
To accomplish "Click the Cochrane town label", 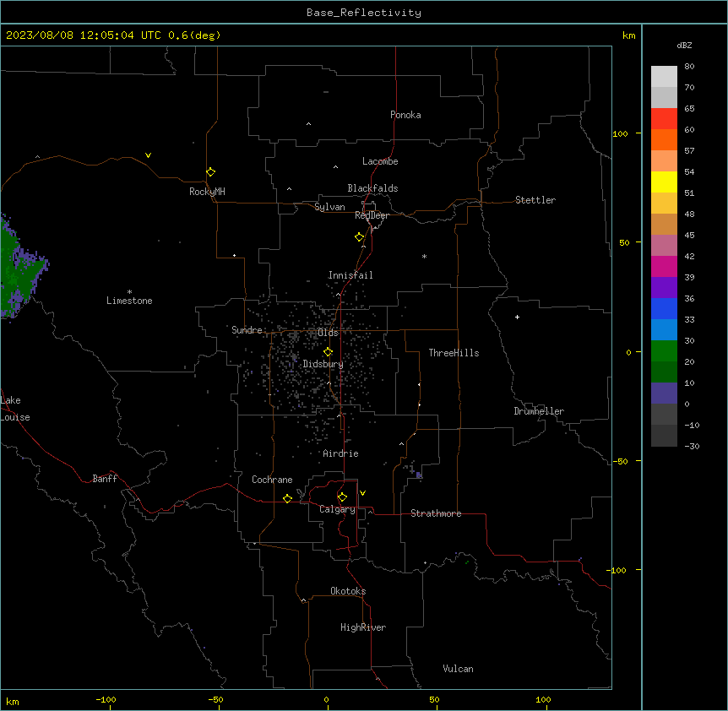I will pos(272,480).
